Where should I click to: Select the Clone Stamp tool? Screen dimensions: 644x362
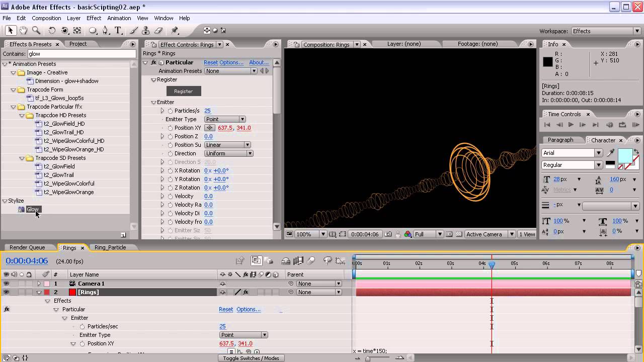tap(146, 31)
